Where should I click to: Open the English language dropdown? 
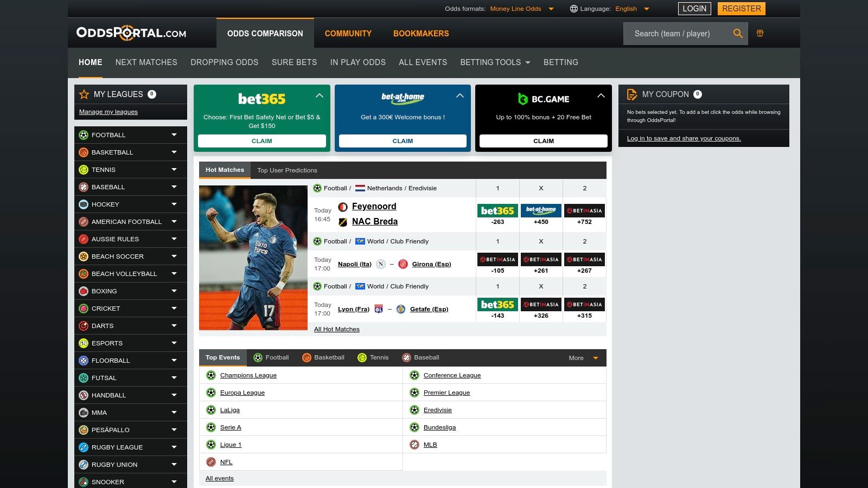(x=632, y=9)
